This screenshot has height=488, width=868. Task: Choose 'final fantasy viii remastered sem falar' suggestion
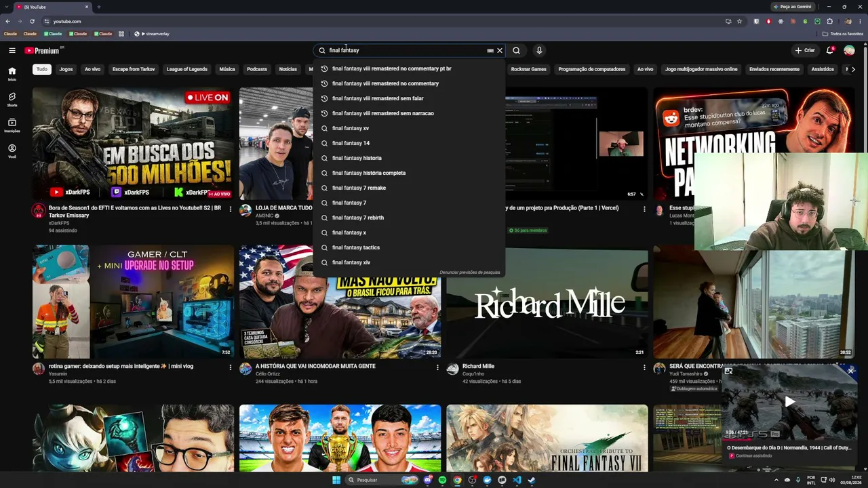(x=409, y=98)
